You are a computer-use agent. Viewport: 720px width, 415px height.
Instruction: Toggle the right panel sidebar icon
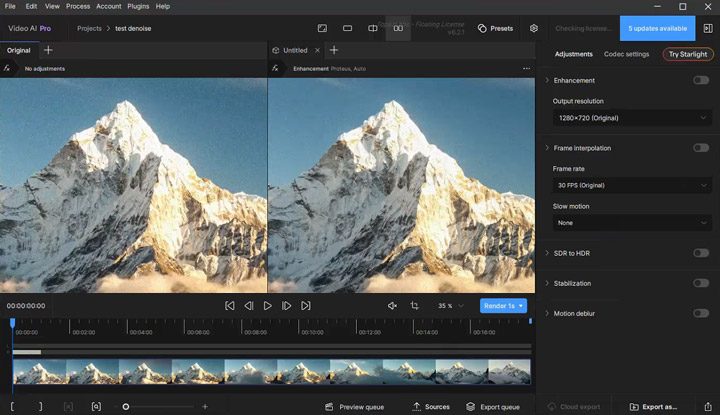click(x=708, y=28)
